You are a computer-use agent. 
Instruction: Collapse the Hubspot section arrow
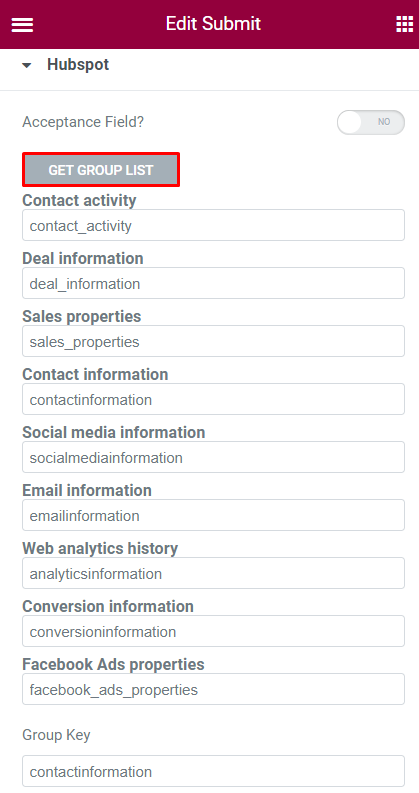pyautogui.click(x=27, y=65)
